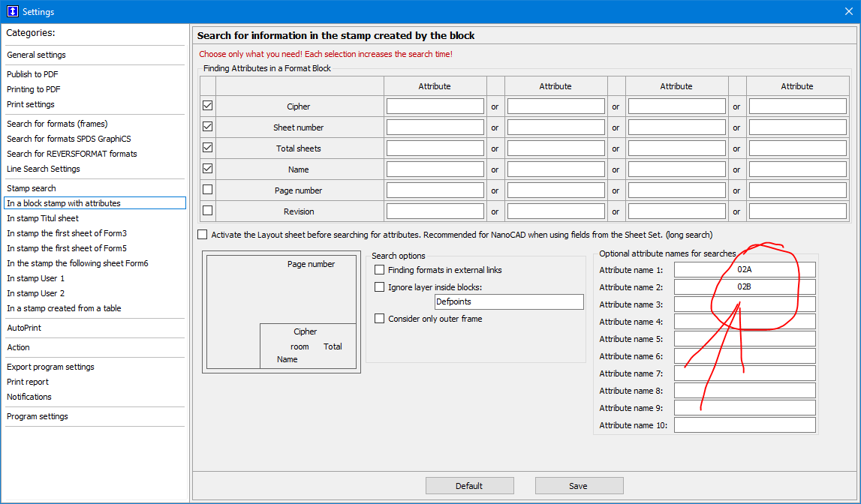861x504 pixels.
Task: Click fourth Attribute field in Cipher row
Action: (797, 106)
